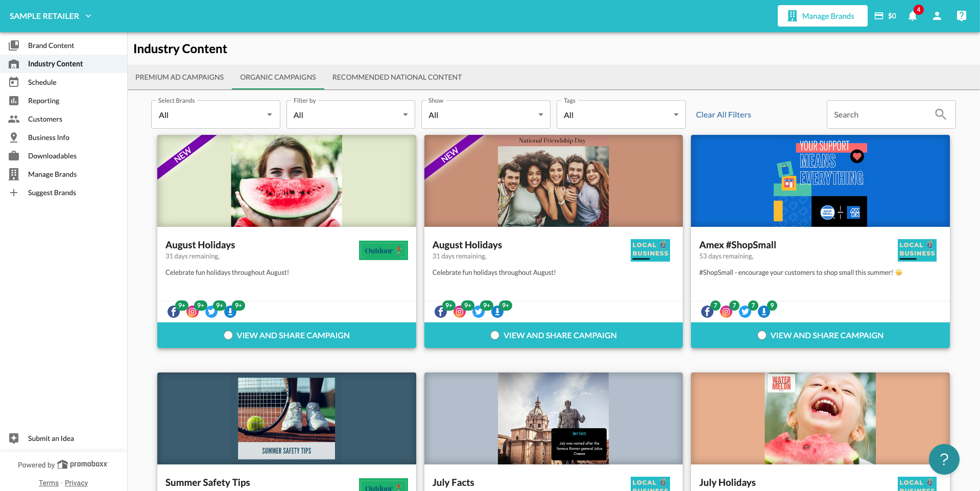Open the July Facts card thumbnail
This screenshot has height=491, width=980.
(554, 418)
